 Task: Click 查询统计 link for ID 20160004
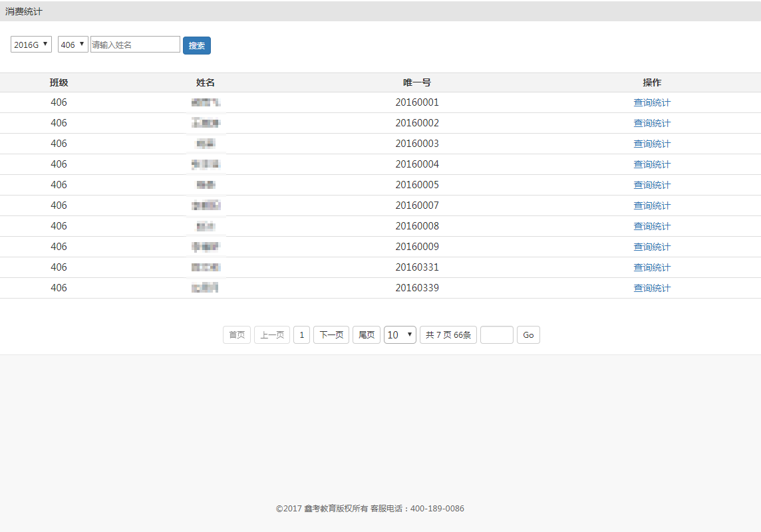651,164
